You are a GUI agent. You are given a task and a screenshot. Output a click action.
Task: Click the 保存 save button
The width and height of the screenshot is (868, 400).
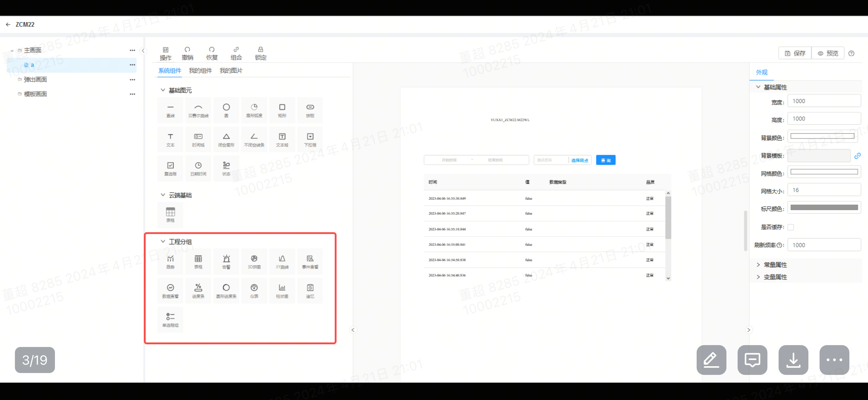pos(795,53)
